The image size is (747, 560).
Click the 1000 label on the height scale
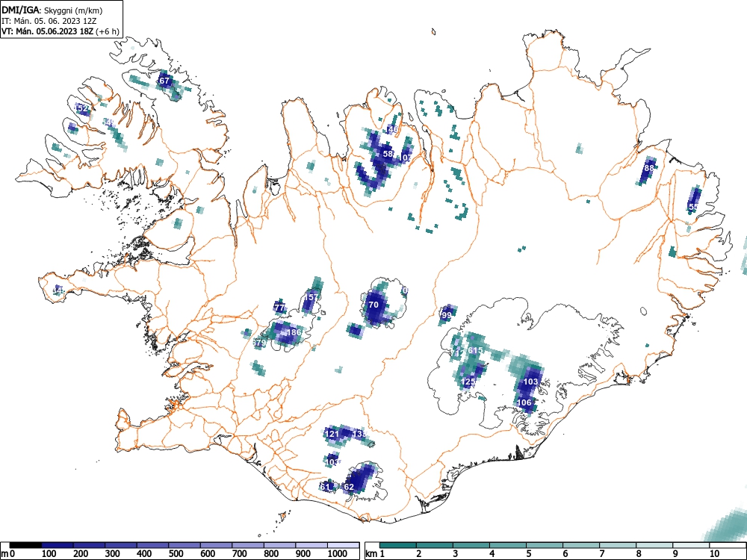tap(338, 554)
